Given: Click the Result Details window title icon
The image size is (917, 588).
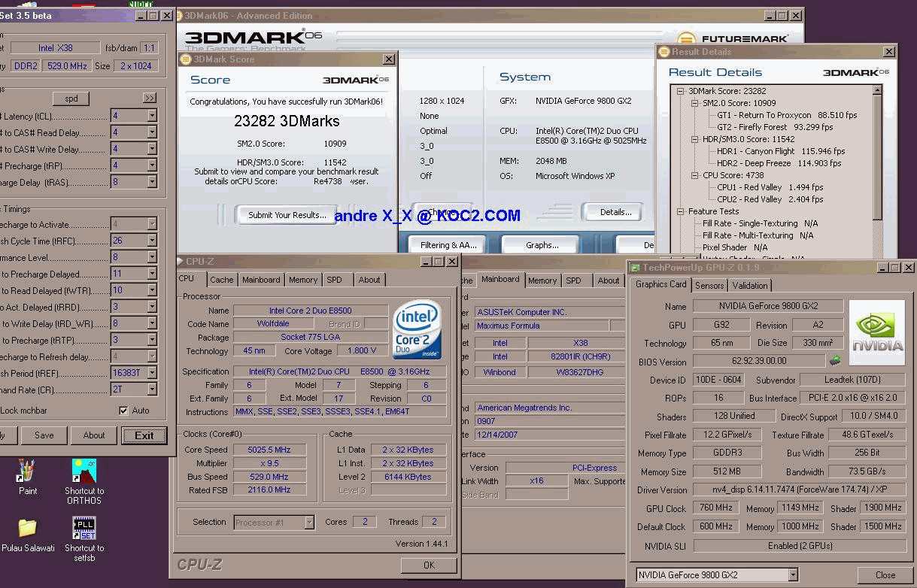Looking at the screenshot, I should (664, 52).
